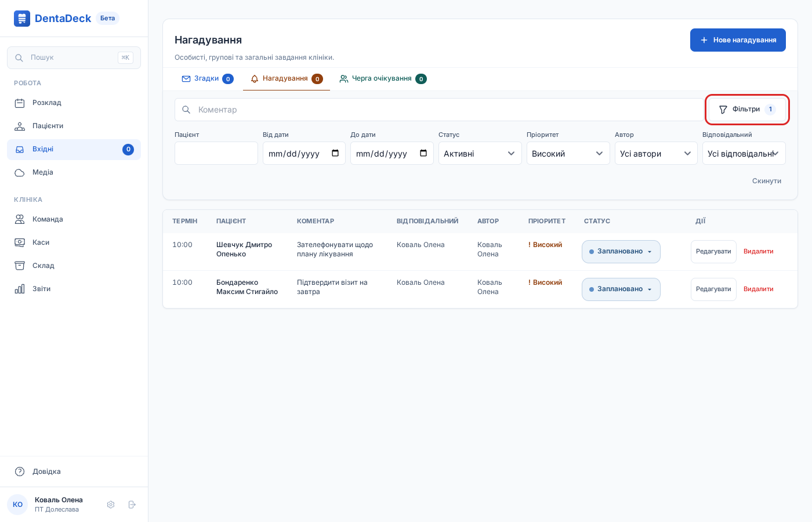The image size is (812, 522).
Task: Open Розклад calendar icon in sidebar
Action: click(x=20, y=103)
